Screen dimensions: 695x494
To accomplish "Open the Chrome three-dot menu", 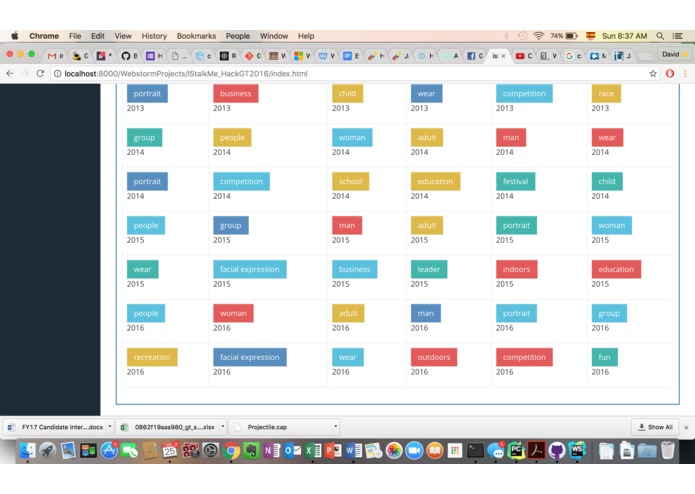I will click(685, 74).
